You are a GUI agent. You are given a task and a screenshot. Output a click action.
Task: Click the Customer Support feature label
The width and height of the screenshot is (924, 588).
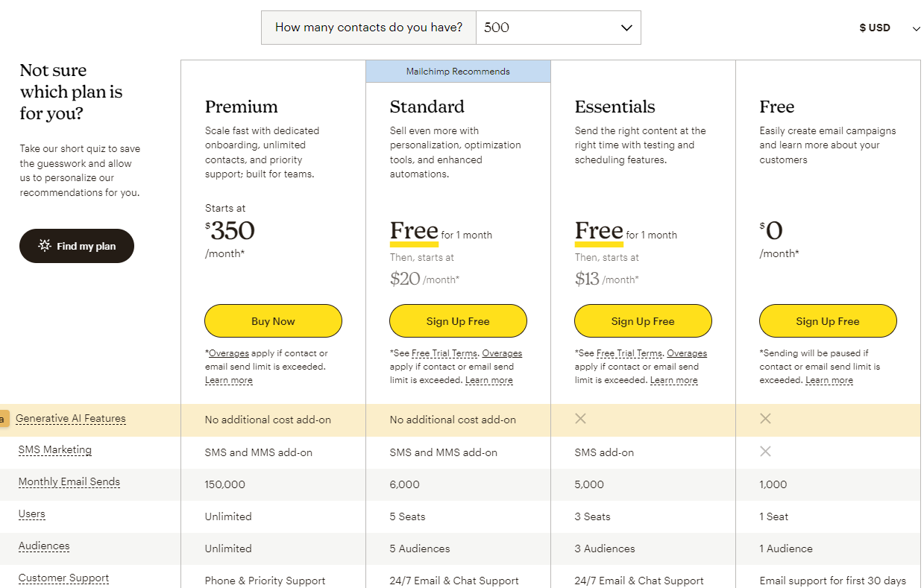[63, 578]
